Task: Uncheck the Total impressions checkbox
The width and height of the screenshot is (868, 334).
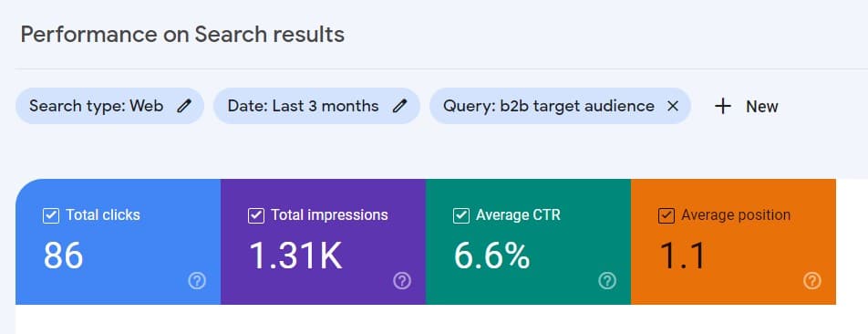Action: tap(256, 215)
